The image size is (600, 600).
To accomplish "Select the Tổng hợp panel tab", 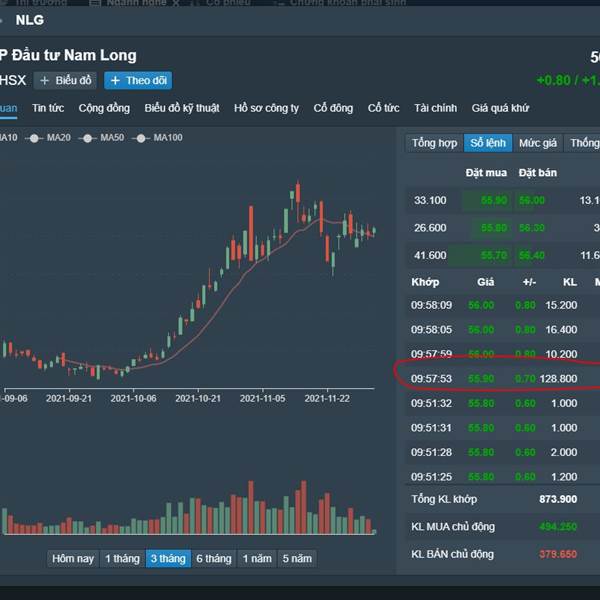I will click(x=435, y=143).
